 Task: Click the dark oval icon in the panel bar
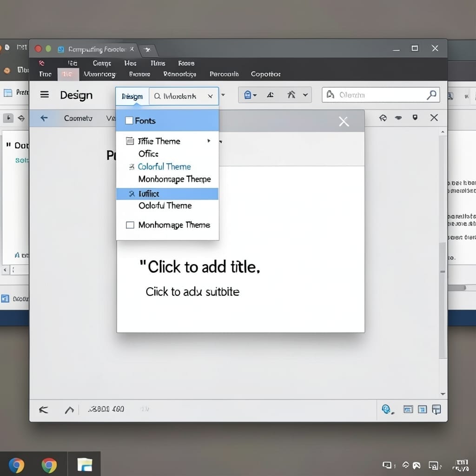pos(398,118)
